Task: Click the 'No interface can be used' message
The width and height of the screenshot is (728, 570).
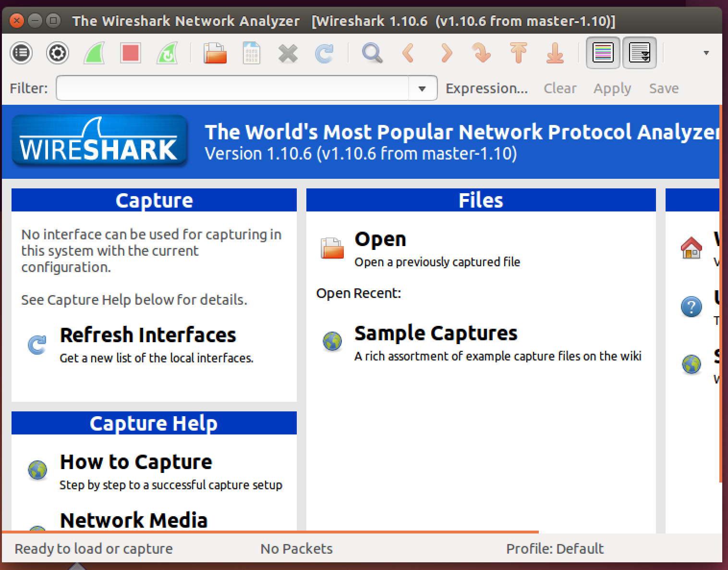Action: 151,251
